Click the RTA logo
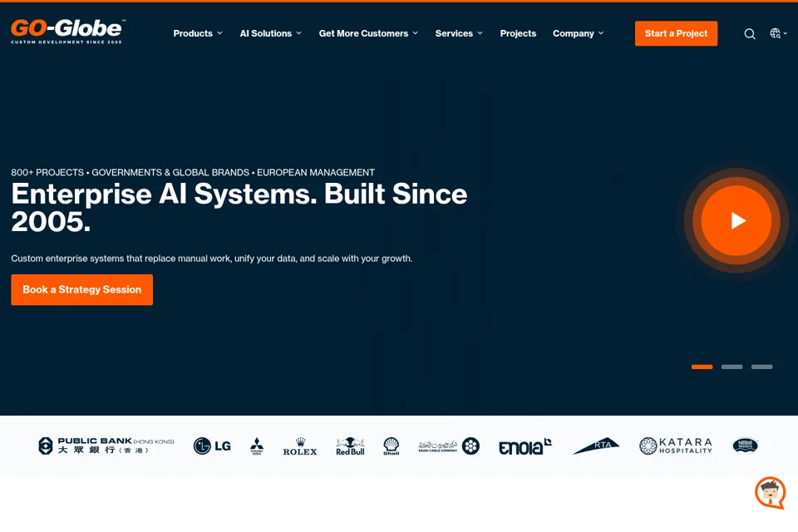Screen dimensions: 798x532 (596, 446)
